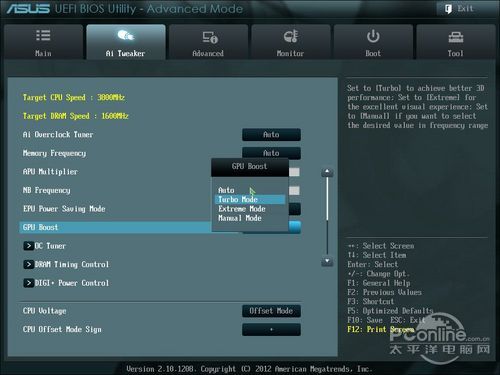Click the settings list scrollbar track
Screen dimensions: 500x375
[327, 216]
